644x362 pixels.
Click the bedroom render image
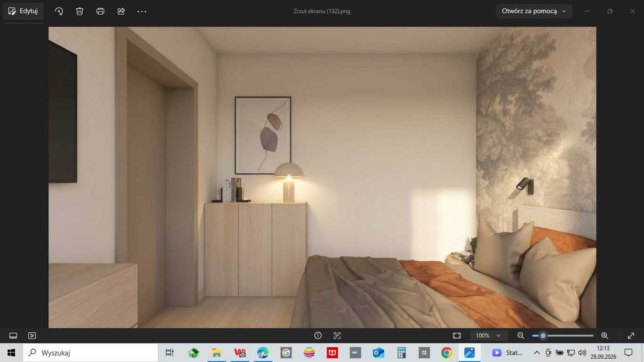click(323, 178)
